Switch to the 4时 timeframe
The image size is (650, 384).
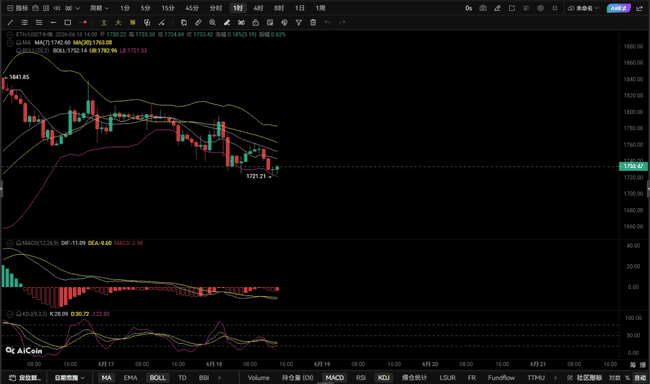258,8
